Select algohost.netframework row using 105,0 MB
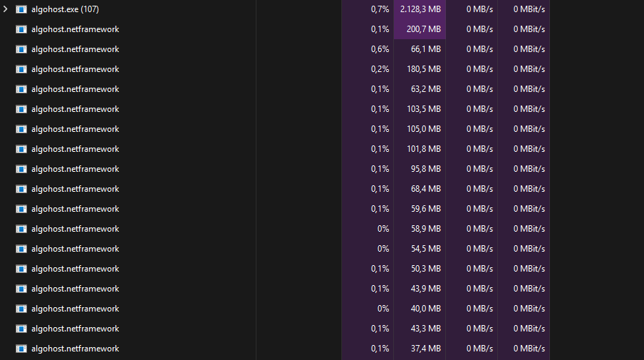The width and height of the screenshot is (644, 360). (x=75, y=129)
